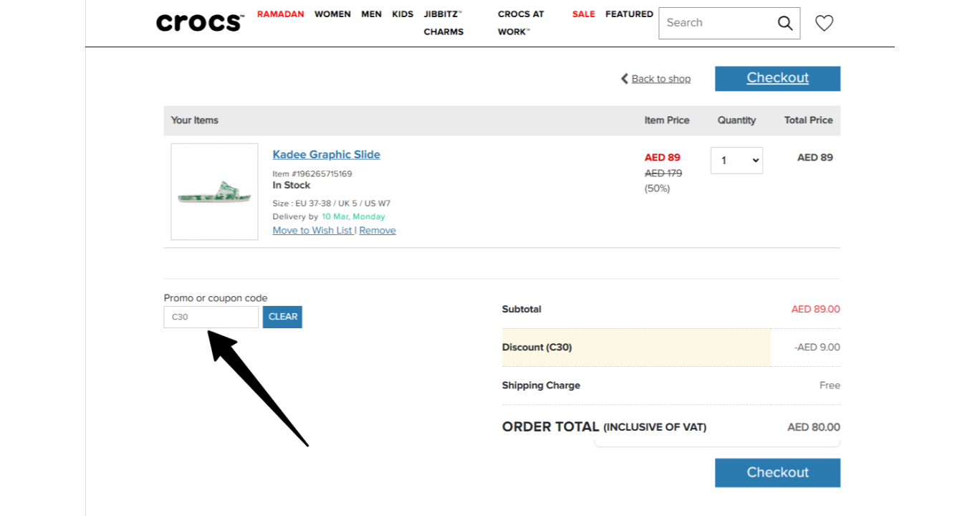Click the CLEAR coupon button
This screenshot has height=516, width=980.
[283, 317]
